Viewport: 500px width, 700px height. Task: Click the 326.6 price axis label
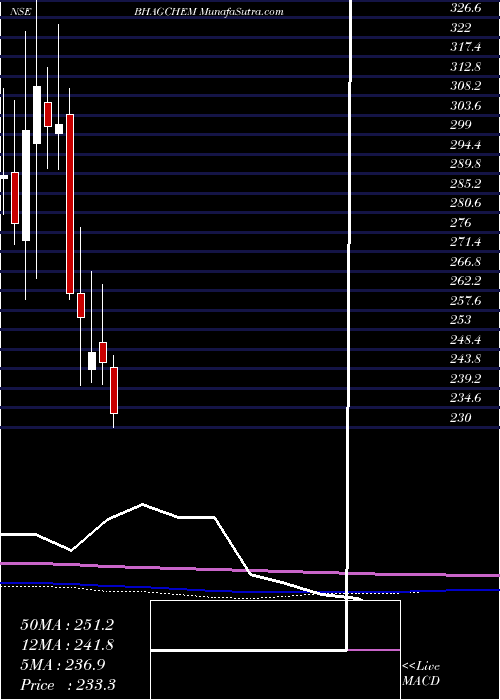[x=465, y=8]
